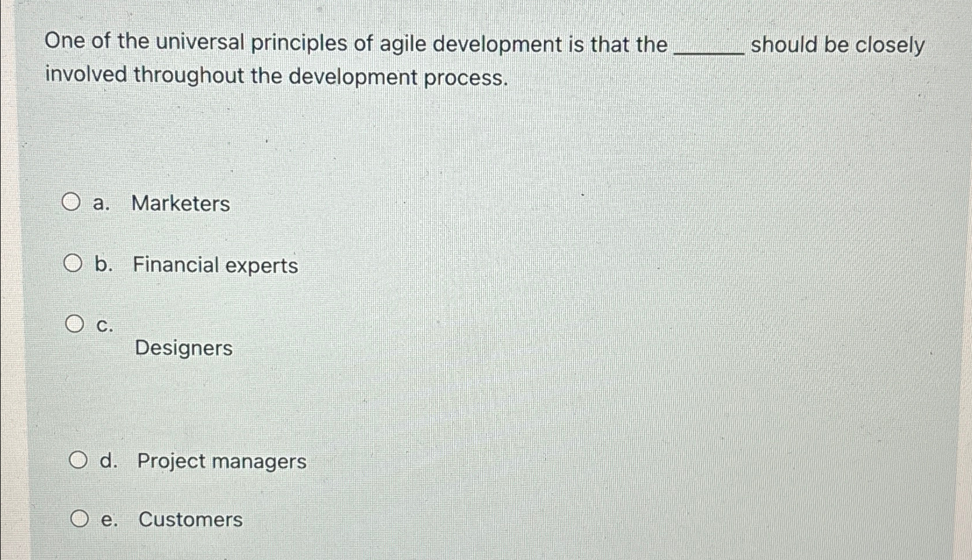Choose the Project managers answer option

(222, 462)
